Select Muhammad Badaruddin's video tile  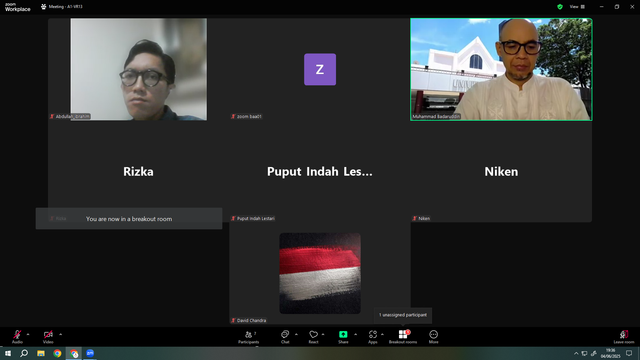(x=501, y=69)
